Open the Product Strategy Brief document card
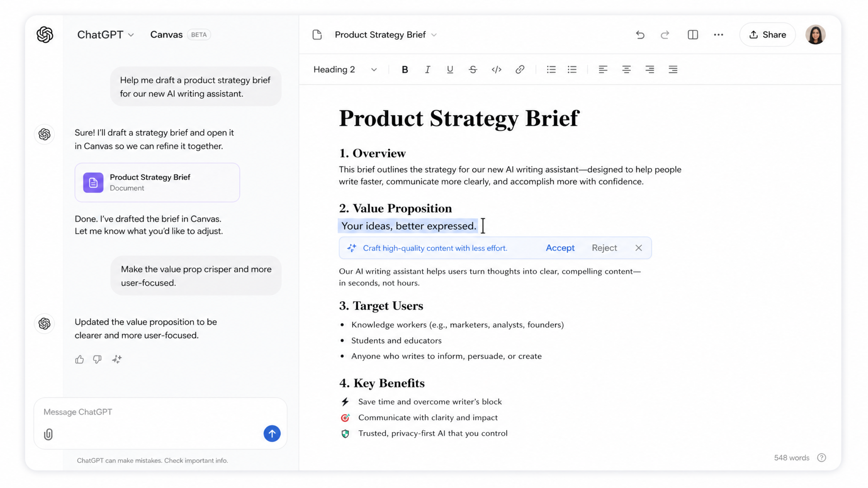The width and height of the screenshot is (868, 488). pyautogui.click(x=157, y=183)
